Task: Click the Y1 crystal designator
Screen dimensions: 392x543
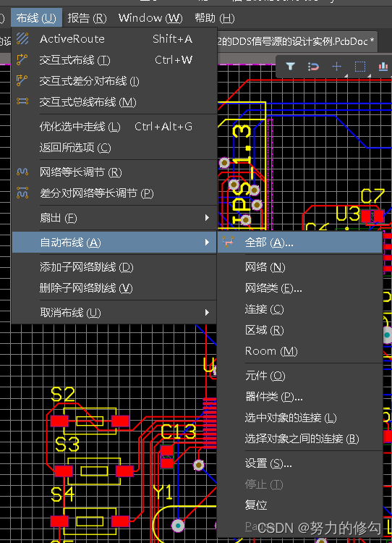Action: point(163,492)
